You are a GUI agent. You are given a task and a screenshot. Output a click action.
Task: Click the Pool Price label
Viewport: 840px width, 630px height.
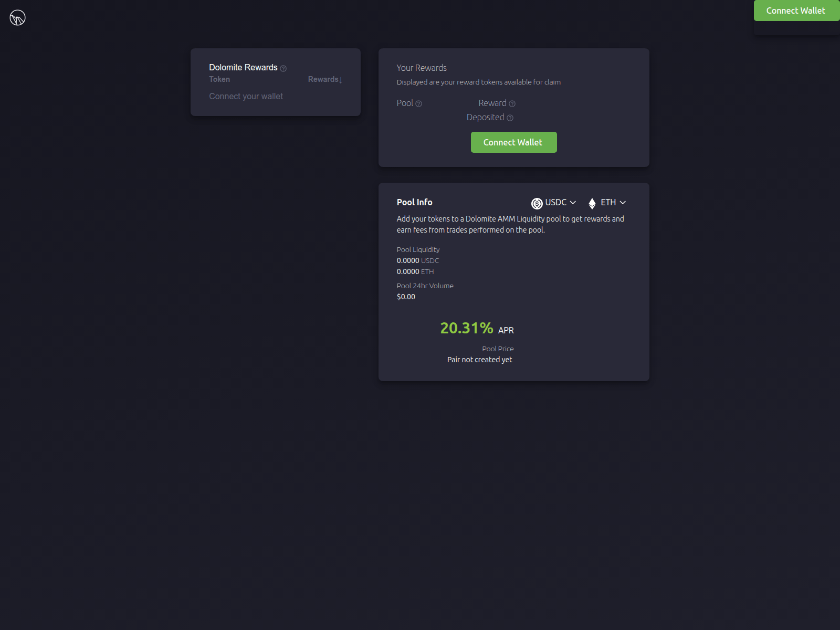coord(498,349)
